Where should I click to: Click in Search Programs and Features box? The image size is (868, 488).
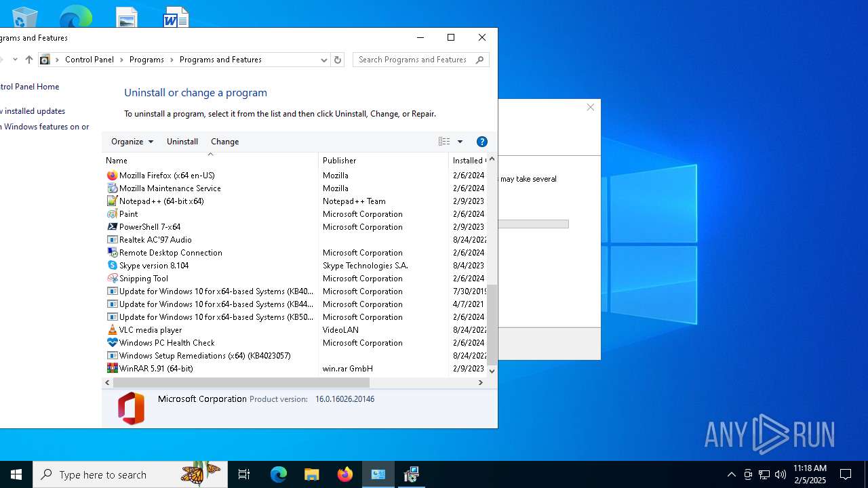tap(414, 60)
